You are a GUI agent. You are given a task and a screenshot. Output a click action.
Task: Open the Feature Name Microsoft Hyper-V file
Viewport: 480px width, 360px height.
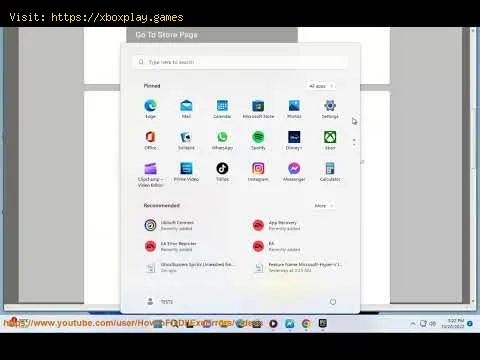(297, 267)
